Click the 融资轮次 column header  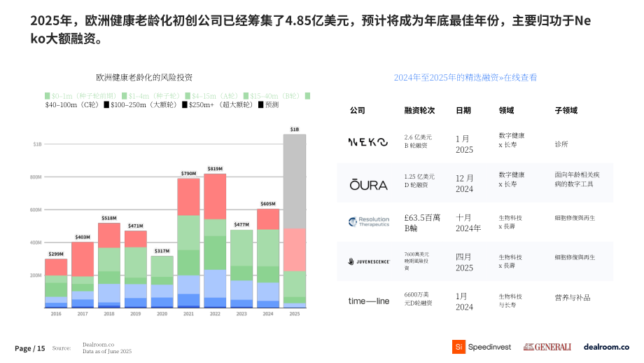[x=419, y=110]
